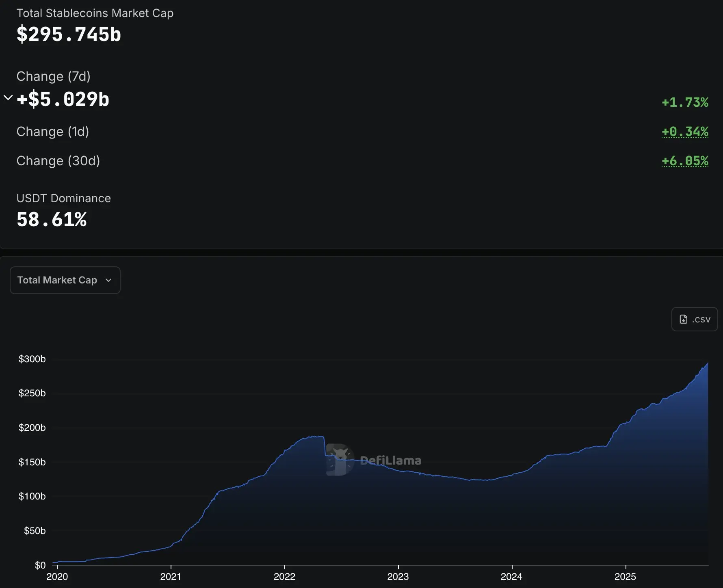Click the Change (30d) label

coord(58,161)
